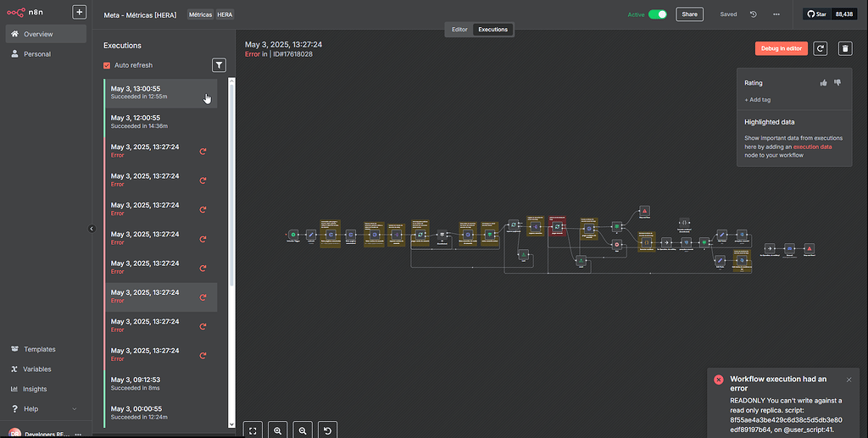The width and height of the screenshot is (868, 438).
Task: Collapse the left sidebar with the arrow
Action: point(92,229)
